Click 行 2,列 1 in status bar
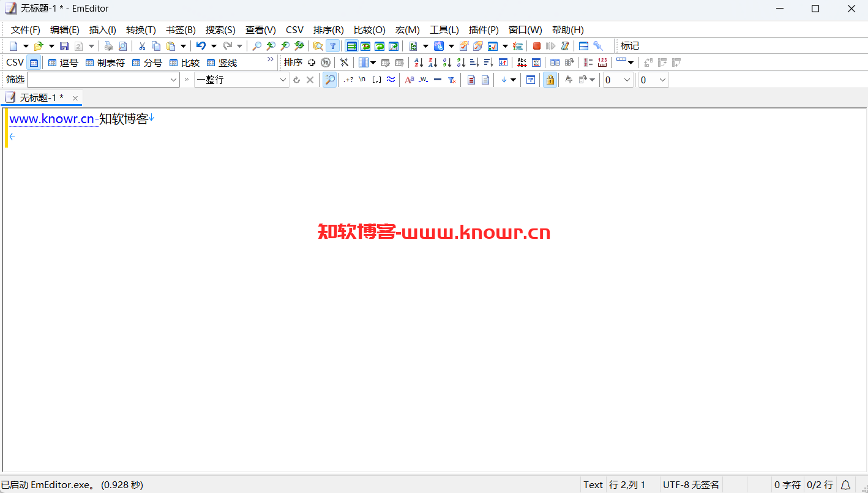The image size is (868, 493). 627,484
